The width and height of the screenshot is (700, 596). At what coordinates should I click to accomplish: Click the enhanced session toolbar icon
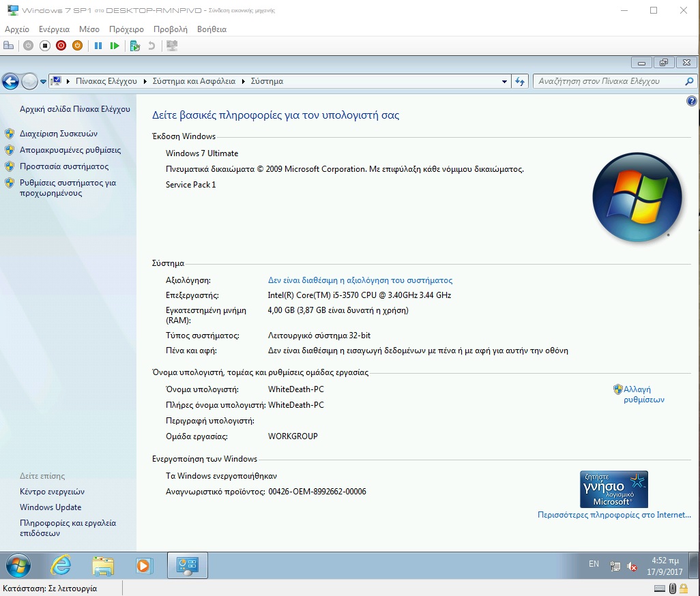point(172,46)
